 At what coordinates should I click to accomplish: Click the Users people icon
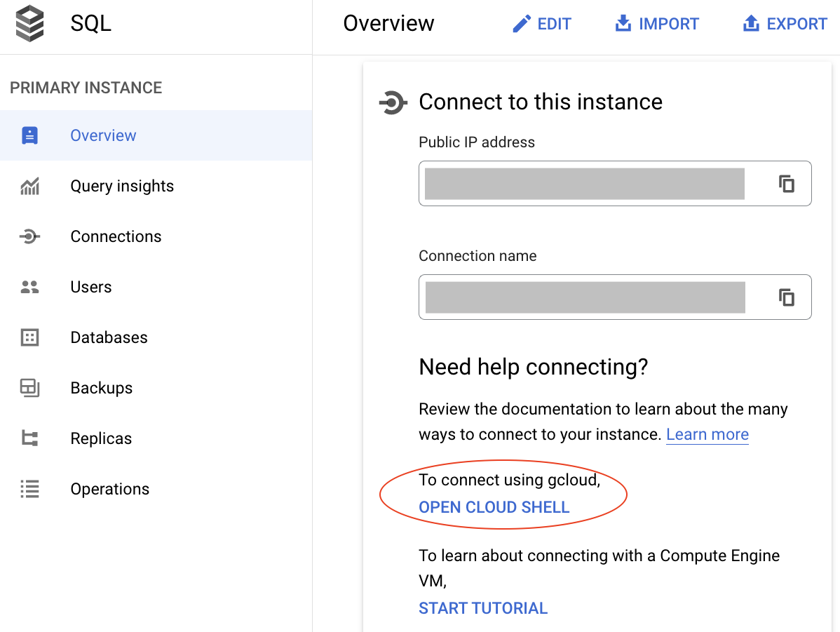(29, 287)
